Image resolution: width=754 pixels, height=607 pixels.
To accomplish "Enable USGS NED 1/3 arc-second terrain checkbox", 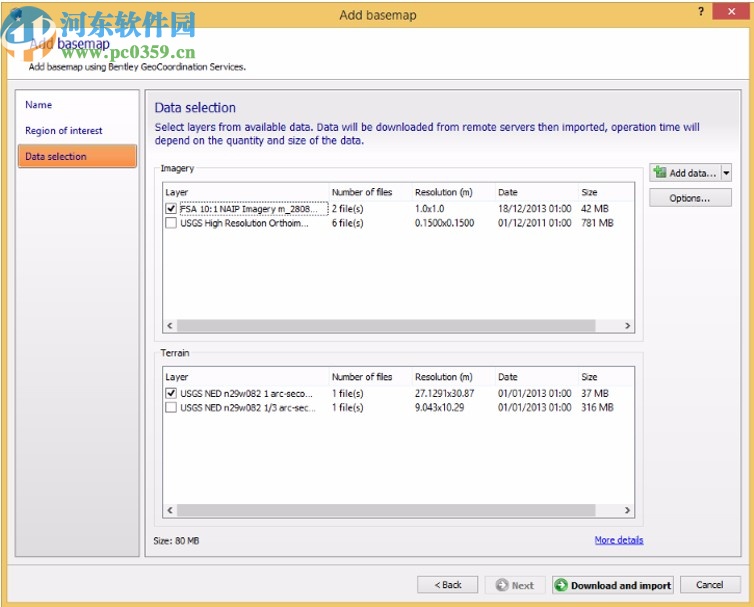I will (x=171, y=407).
